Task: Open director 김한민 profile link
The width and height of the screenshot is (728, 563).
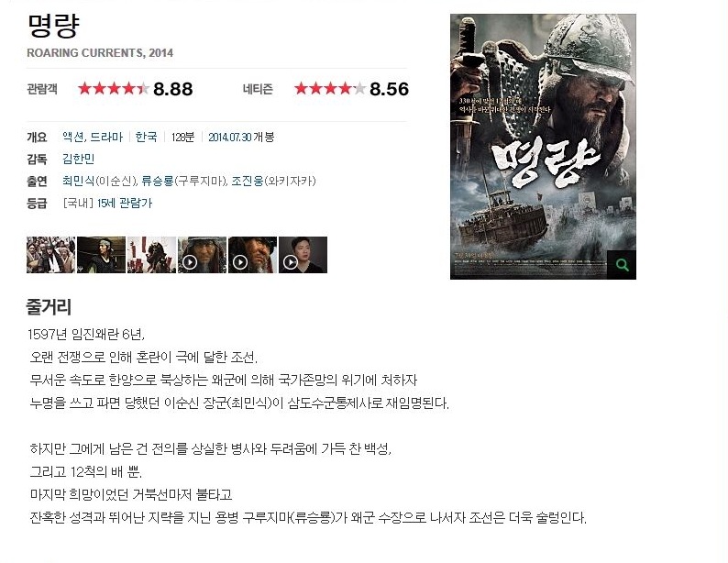Action: [x=79, y=159]
